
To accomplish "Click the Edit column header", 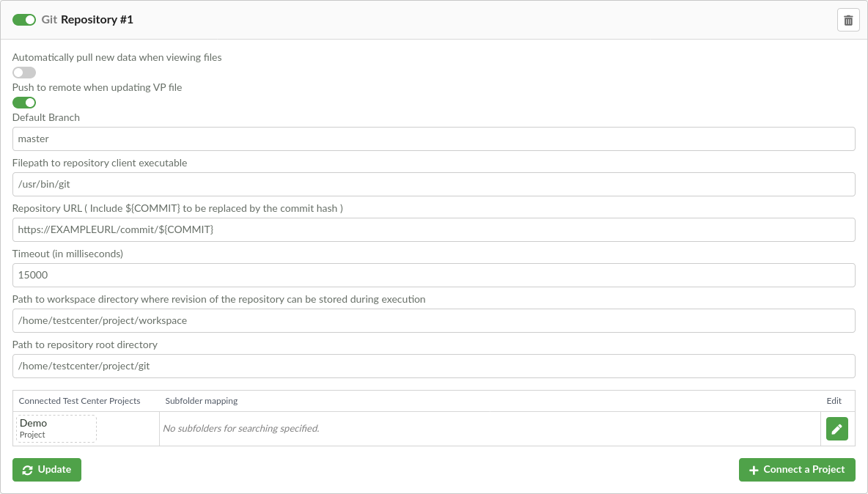I will pos(834,401).
